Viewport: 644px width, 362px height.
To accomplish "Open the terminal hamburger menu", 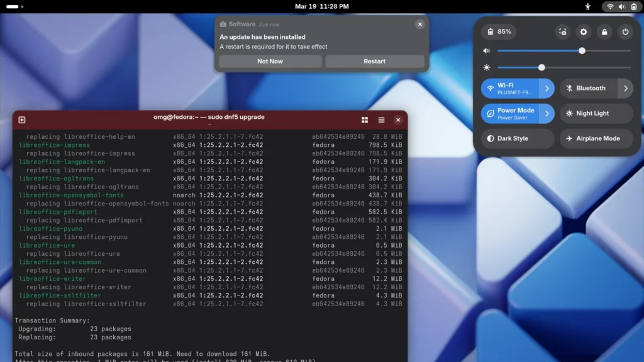I will (x=380, y=119).
